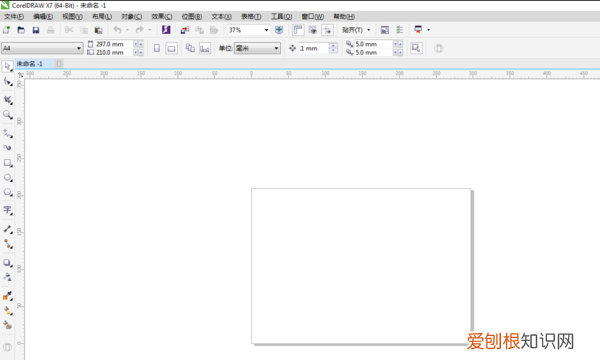
Task: Click the Undo arrow
Action: 117,30
